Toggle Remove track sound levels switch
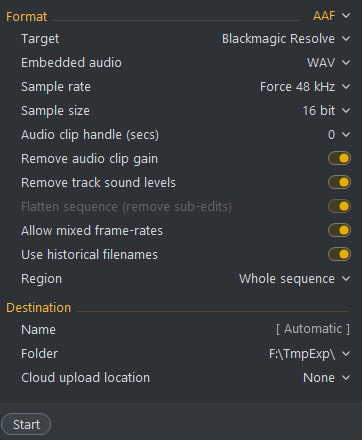The width and height of the screenshot is (362, 440). click(x=339, y=182)
